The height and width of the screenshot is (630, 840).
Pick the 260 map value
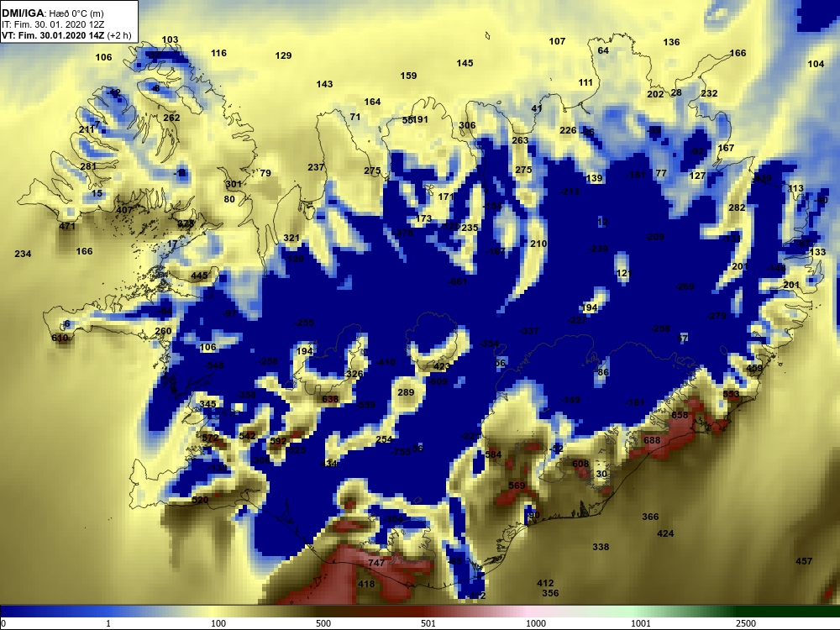pos(164,331)
